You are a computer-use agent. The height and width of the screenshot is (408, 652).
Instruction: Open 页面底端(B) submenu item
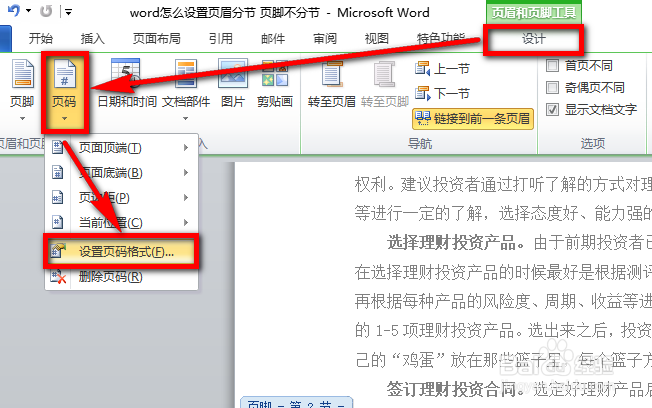click(121, 173)
